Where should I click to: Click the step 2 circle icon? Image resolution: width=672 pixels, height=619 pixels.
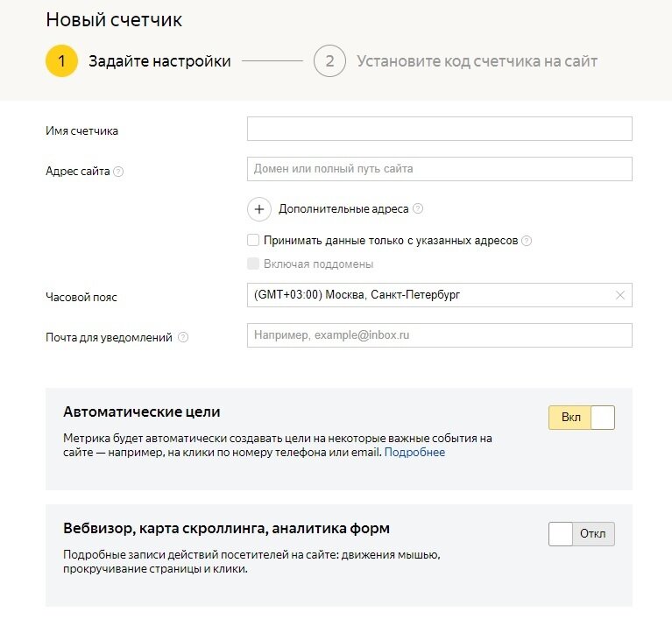[329, 61]
